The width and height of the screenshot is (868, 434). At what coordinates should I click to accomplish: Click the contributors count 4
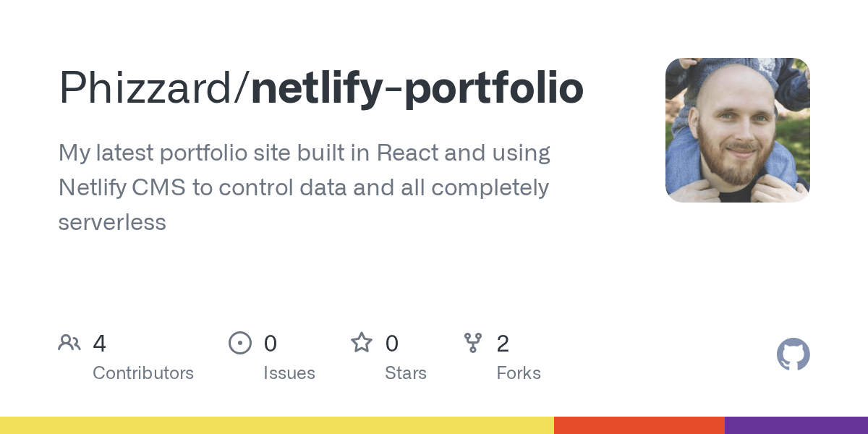100,344
